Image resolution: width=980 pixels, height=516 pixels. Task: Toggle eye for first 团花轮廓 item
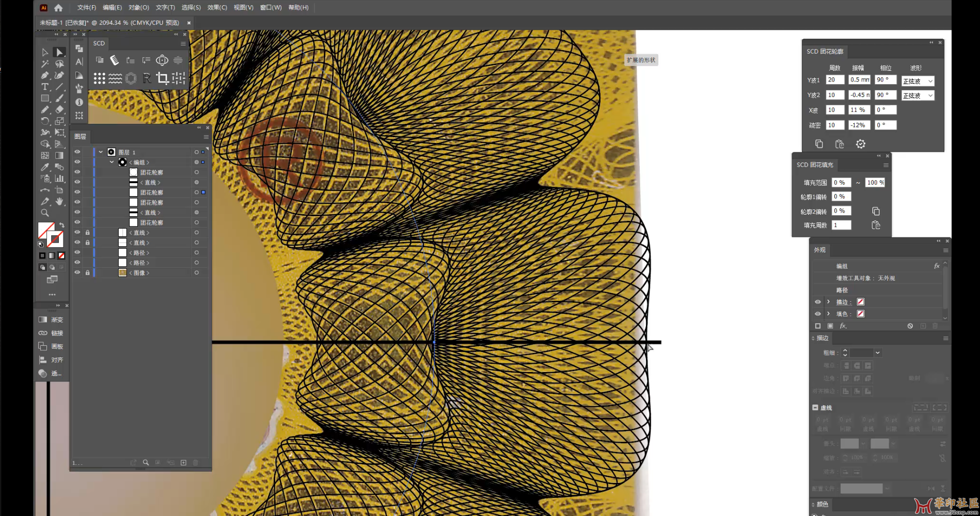(77, 172)
